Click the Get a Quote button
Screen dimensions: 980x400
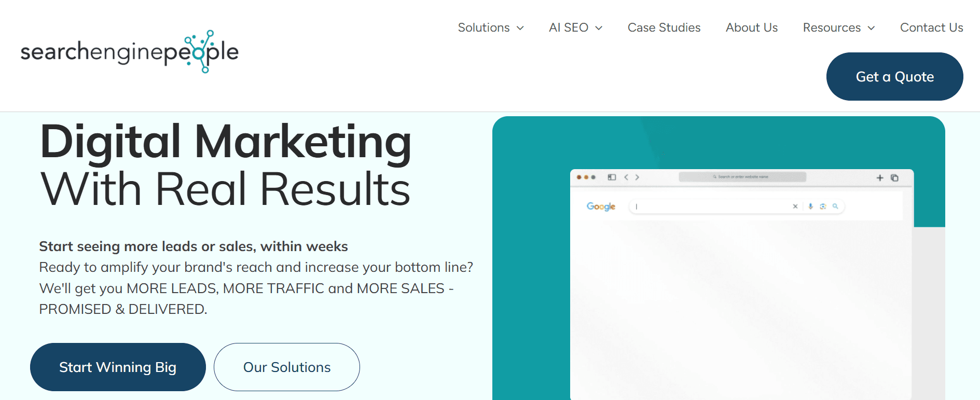pyautogui.click(x=894, y=76)
